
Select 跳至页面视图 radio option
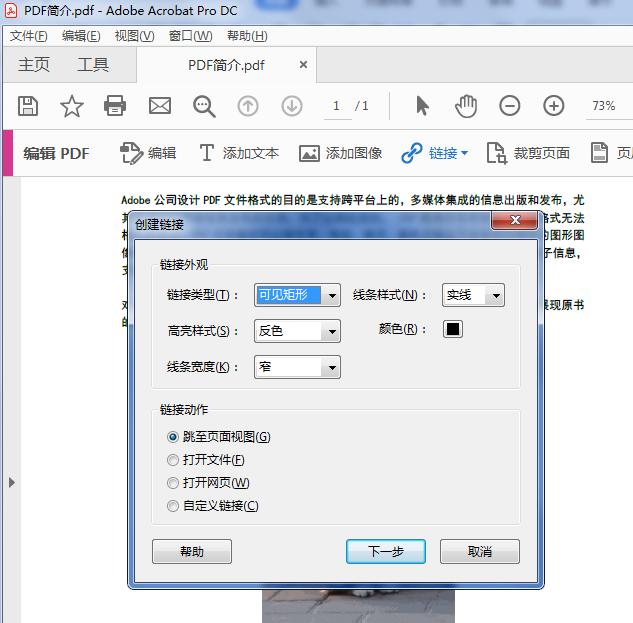click(218, 436)
